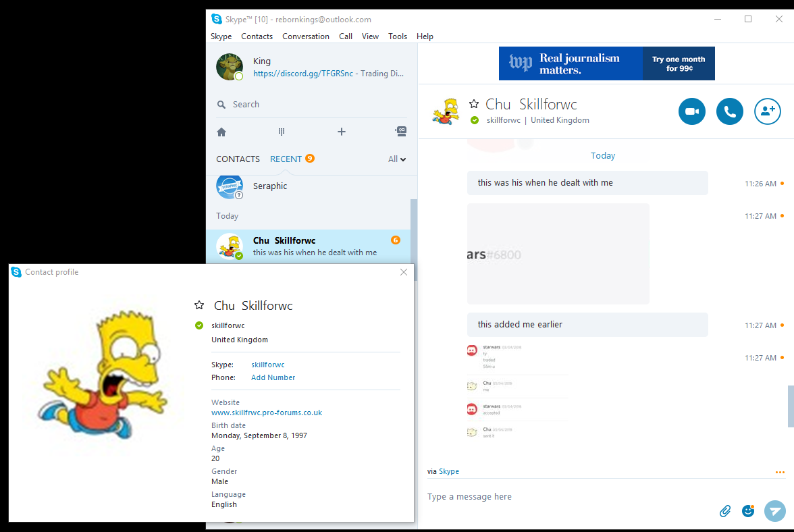The image size is (794, 532).
Task: Send the message with send button
Action: point(775,511)
